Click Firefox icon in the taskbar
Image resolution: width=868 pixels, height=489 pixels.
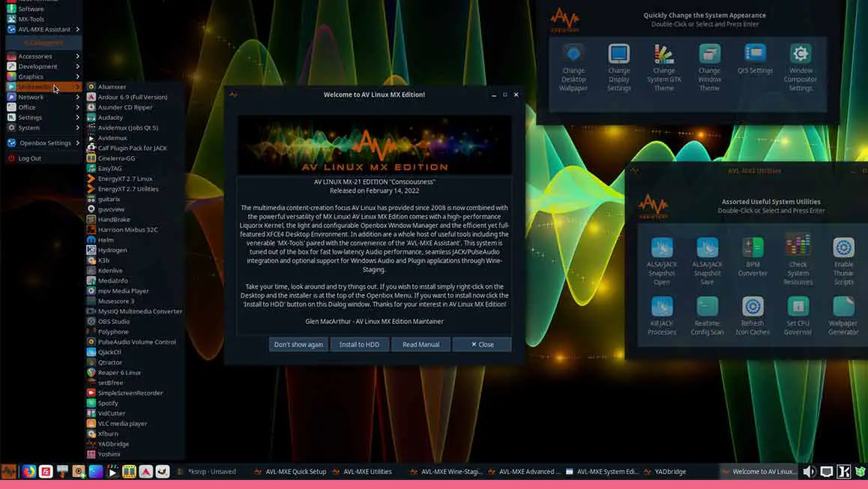click(x=28, y=472)
